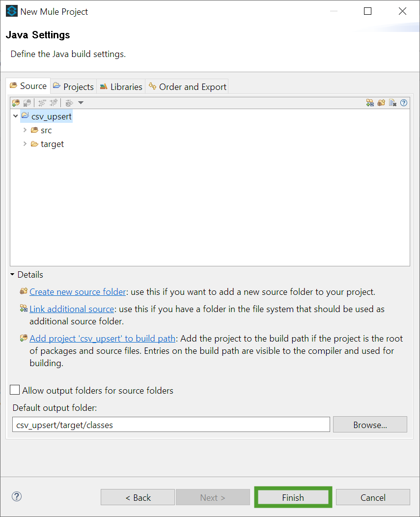Viewport: 420px width, 517px height.
Task: Open the toolbar dropdown arrow menu
Action: 81,103
